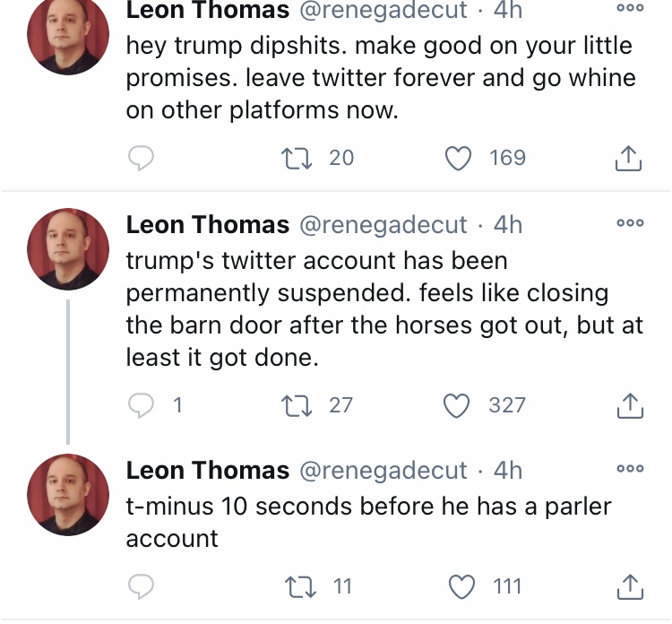Retweet the tweet with 11 retweets

point(300,587)
